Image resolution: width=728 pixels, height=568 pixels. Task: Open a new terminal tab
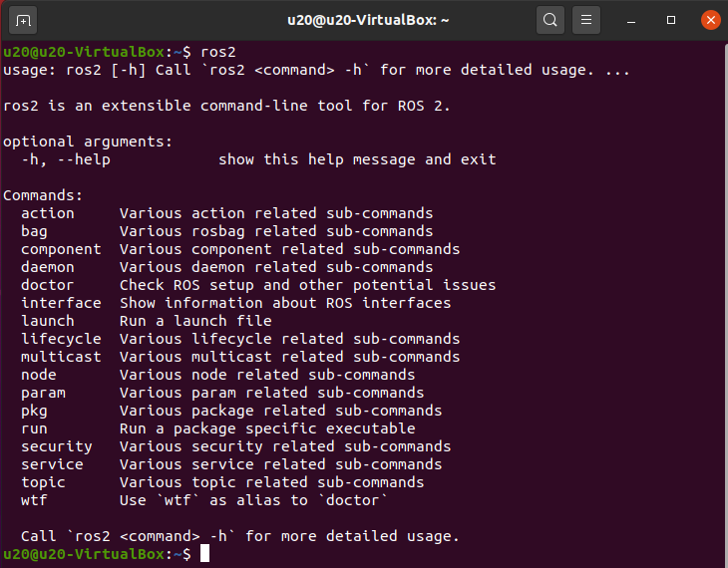pyautogui.click(x=23, y=20)
